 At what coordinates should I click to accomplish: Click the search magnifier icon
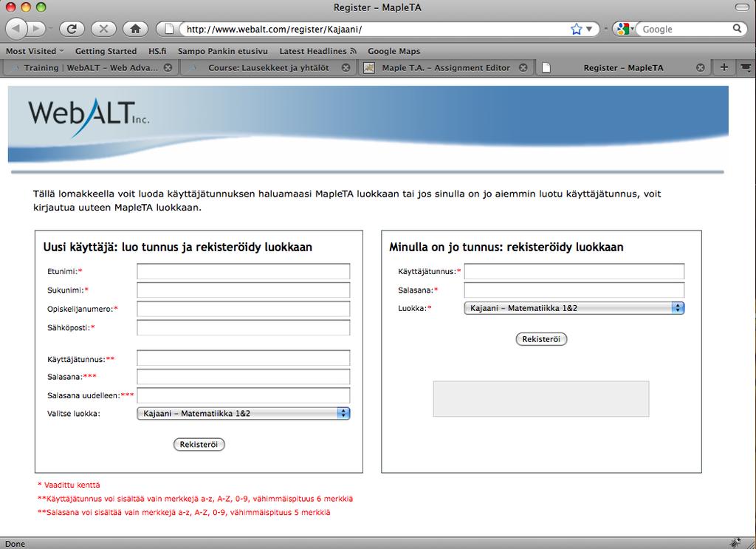(737, 29)
